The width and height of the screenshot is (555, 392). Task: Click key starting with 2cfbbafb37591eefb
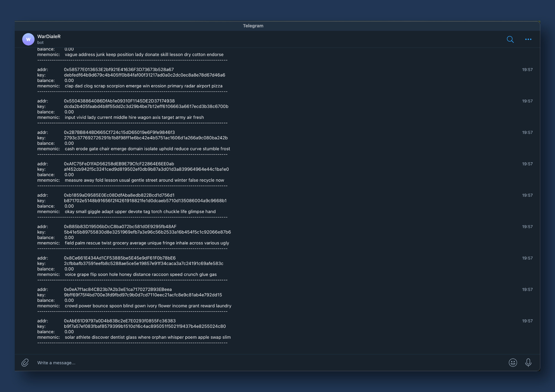(144, 264)
